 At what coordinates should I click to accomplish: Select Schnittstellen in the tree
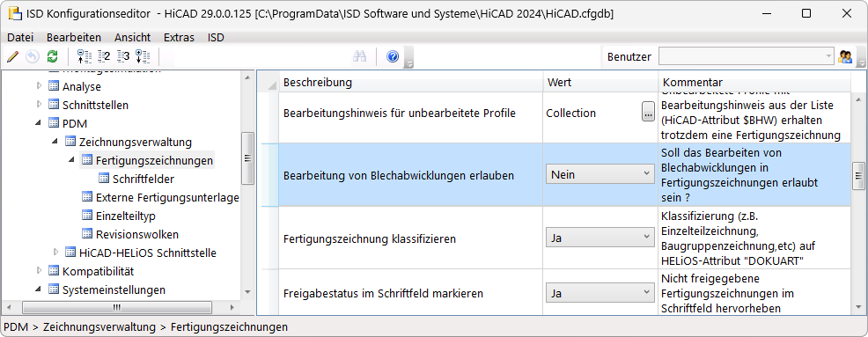click(x=95, y=105)
